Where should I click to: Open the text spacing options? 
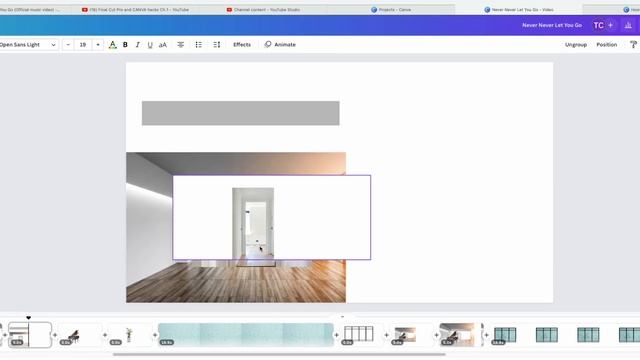pos(217,45)
